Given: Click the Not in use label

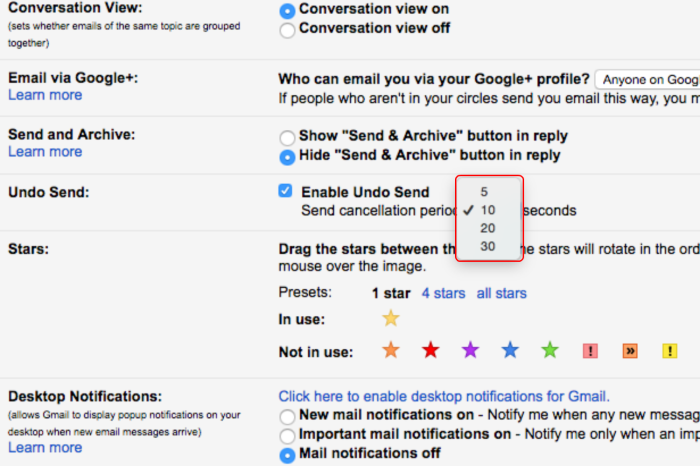Looking at the screenshot, I should pos(316,352).
